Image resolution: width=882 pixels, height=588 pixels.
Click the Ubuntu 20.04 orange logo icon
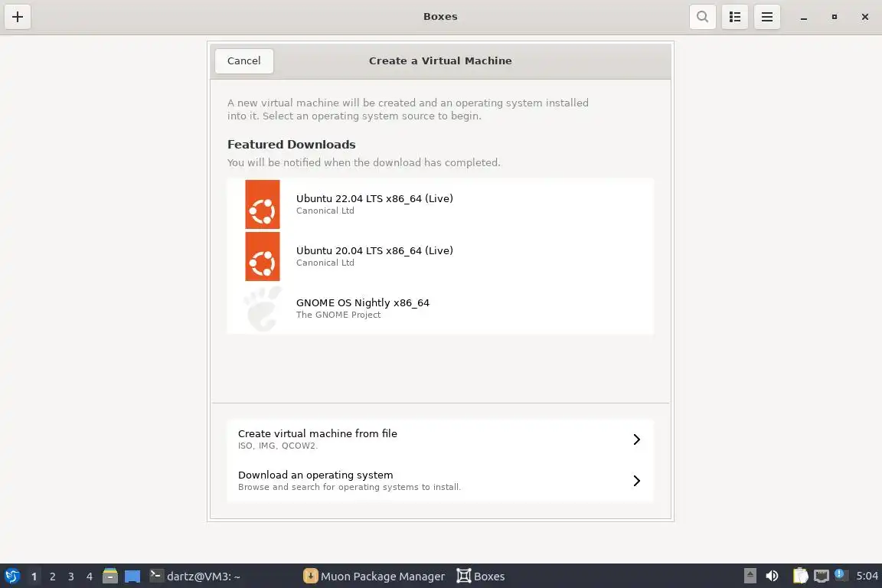click(x=262, y=256)
